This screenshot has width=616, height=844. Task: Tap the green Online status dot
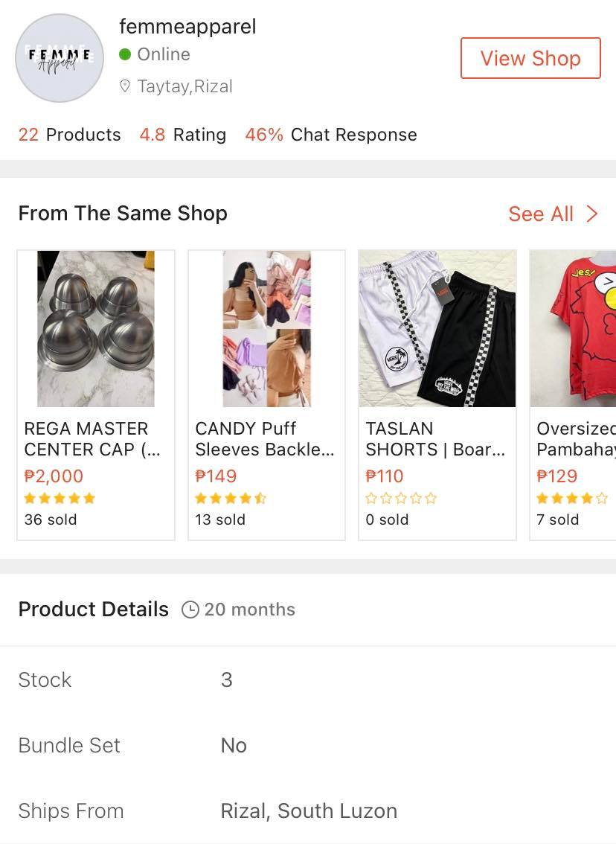(x=125, y=54)
